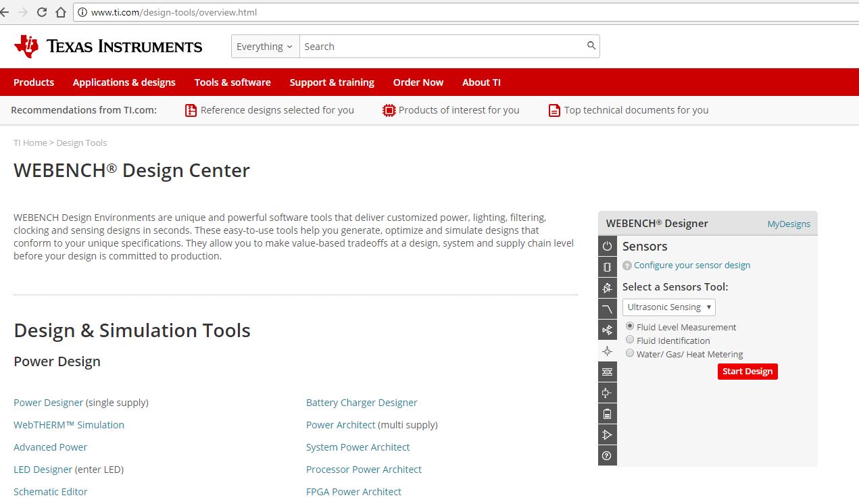Click the crossed-lines-between-bars icon in WEBENCH sidebar

(607, 372)
